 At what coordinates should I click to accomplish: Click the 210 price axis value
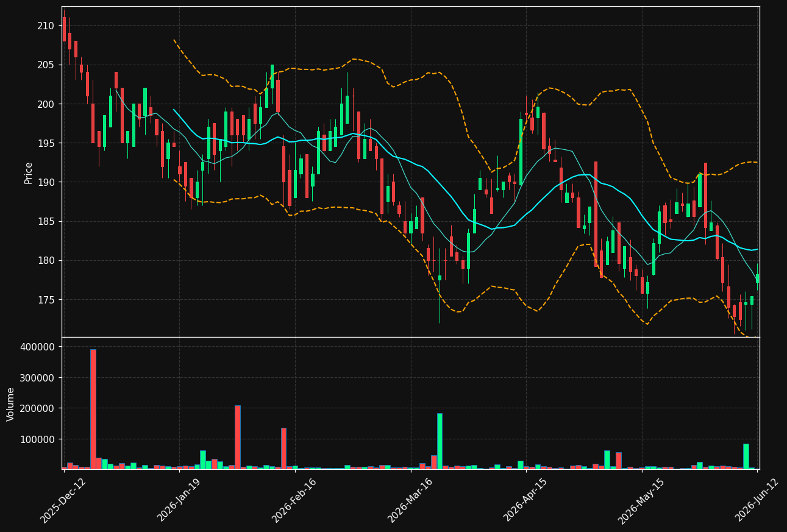pos(46,26)
